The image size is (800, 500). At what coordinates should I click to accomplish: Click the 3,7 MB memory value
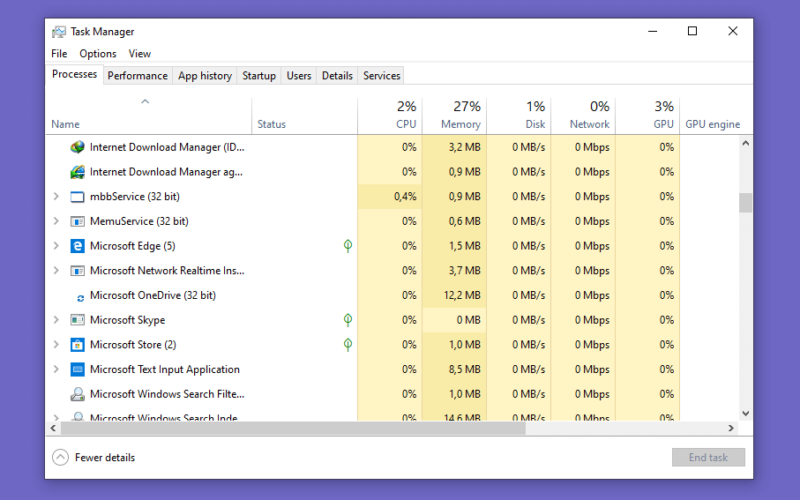[465, 270]
